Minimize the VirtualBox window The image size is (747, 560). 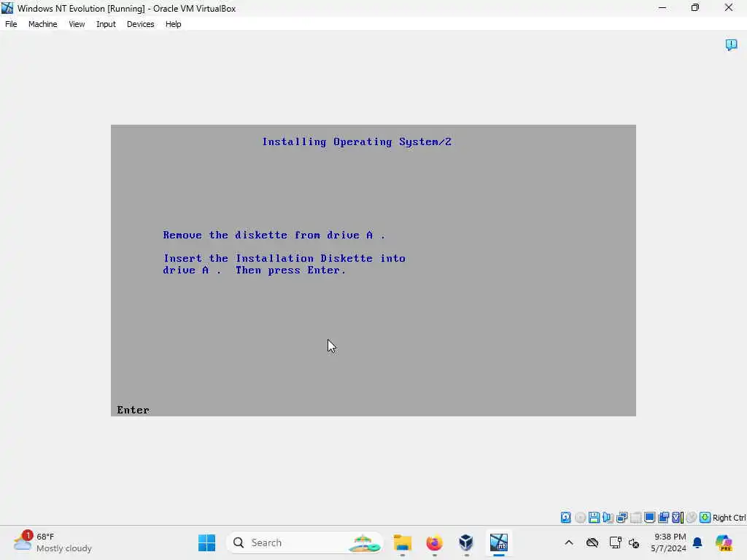tap(662, 8)
